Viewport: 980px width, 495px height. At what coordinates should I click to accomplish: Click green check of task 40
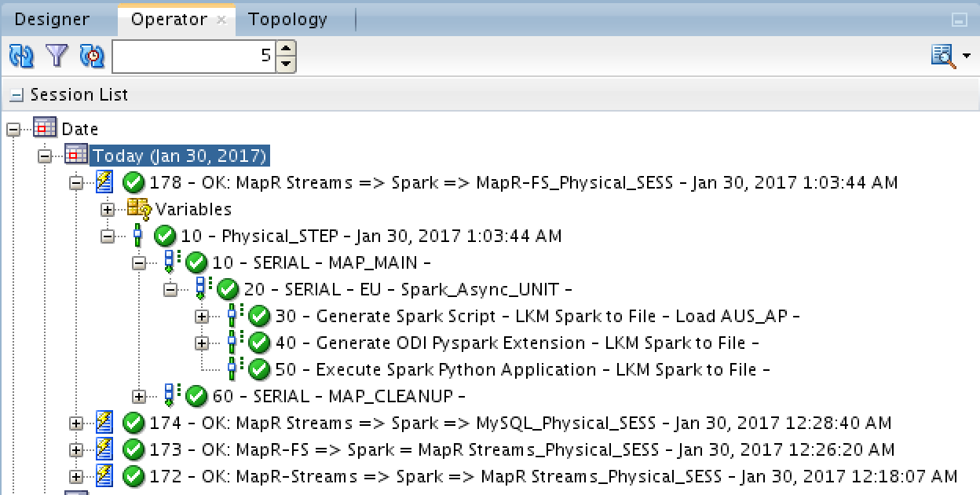pyautogui.click(x=259, y=343)
